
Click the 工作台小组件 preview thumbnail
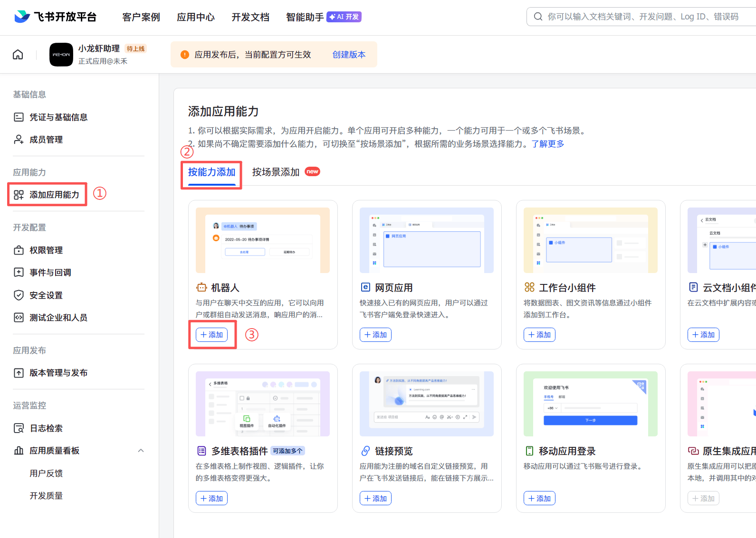pyautogui.click(x=591, y=240)
